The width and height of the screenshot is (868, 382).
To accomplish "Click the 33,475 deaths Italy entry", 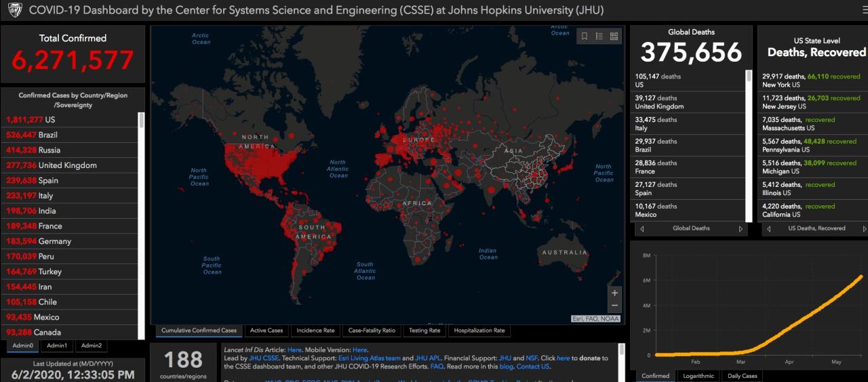I will click(x=688, y=124).
